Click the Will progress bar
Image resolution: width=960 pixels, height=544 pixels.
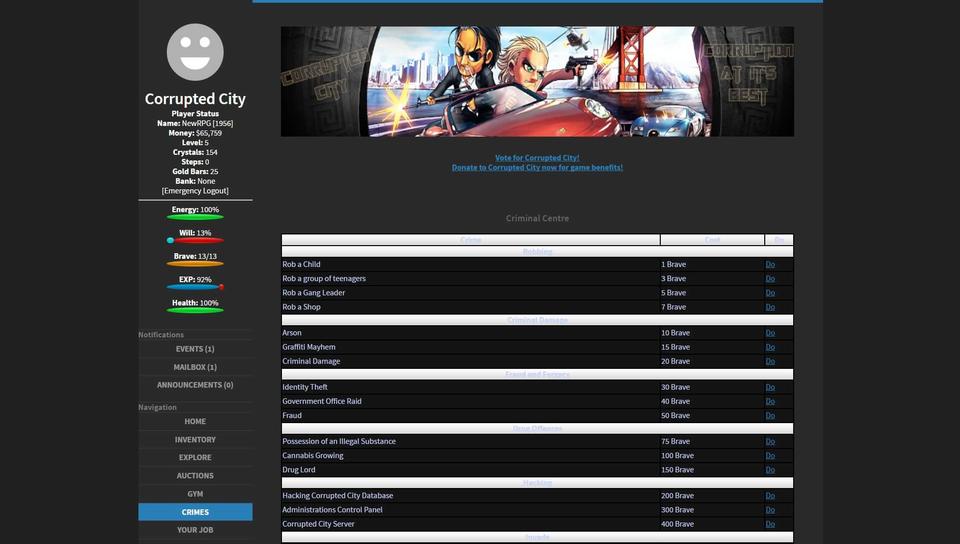click(195, 241)
